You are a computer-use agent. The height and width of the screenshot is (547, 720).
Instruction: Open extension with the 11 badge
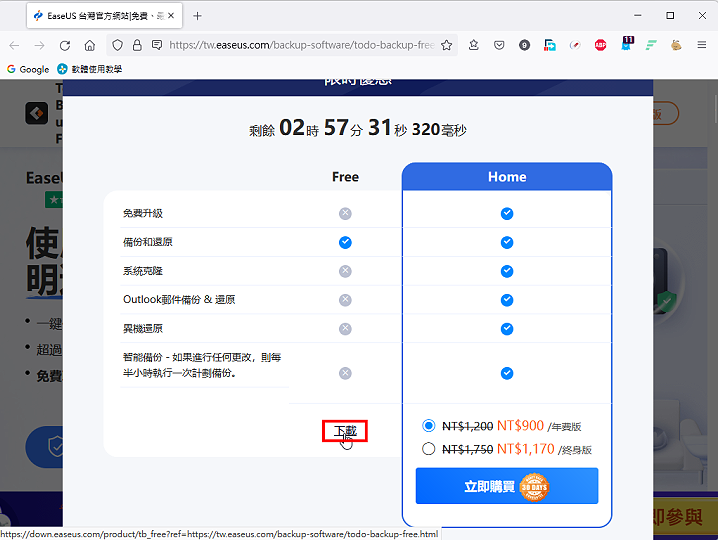[x=626, y=44]
